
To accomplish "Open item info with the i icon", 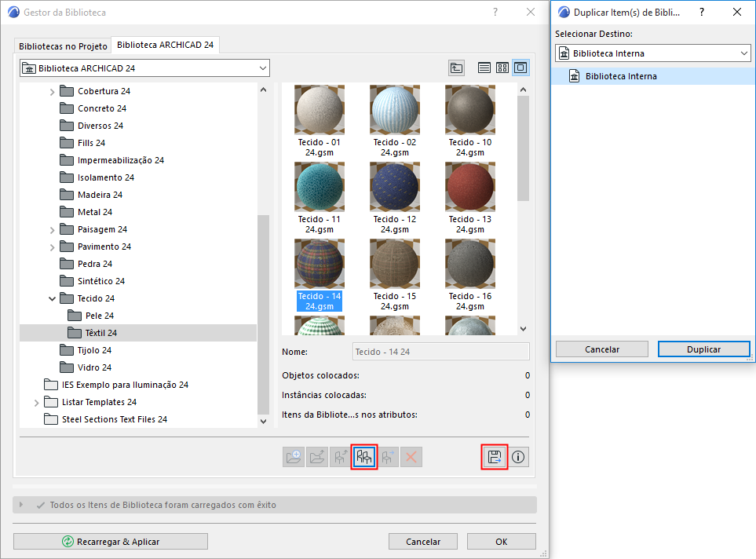I will click(x=518, y=456).
